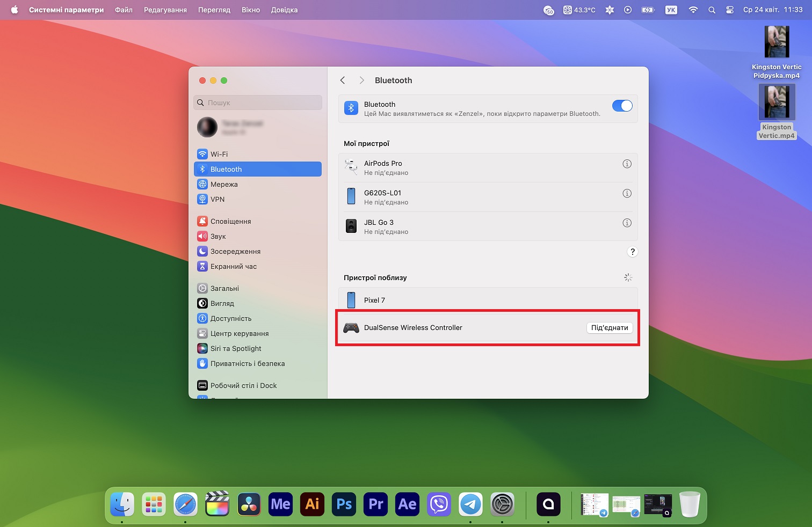This screenshot has width=812, height=527.
Task: Open Приватність і безпека in sidebar
Action: (x=258, y=363)
